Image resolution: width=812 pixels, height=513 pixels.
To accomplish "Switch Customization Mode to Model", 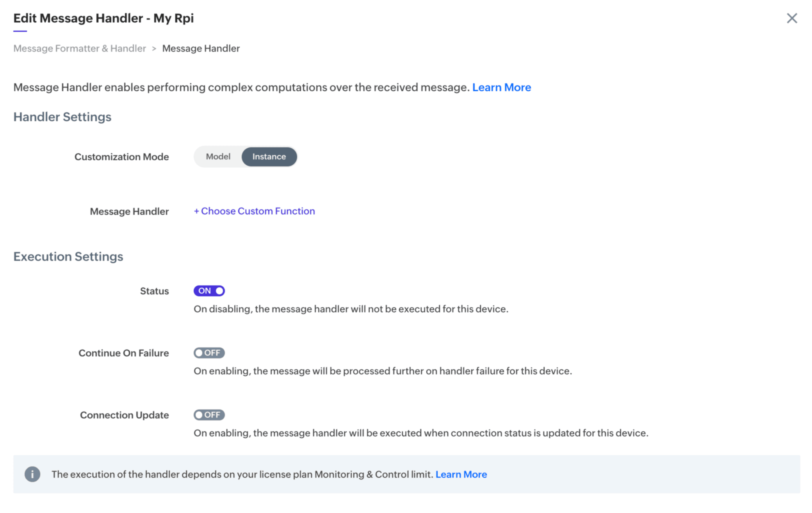I will pos(218,156).
